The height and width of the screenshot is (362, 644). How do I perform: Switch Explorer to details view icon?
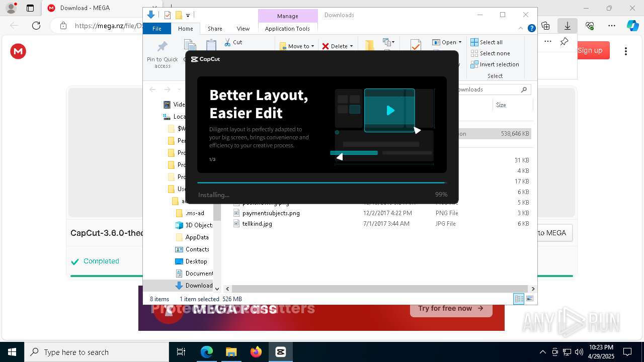tap(519, 299)
